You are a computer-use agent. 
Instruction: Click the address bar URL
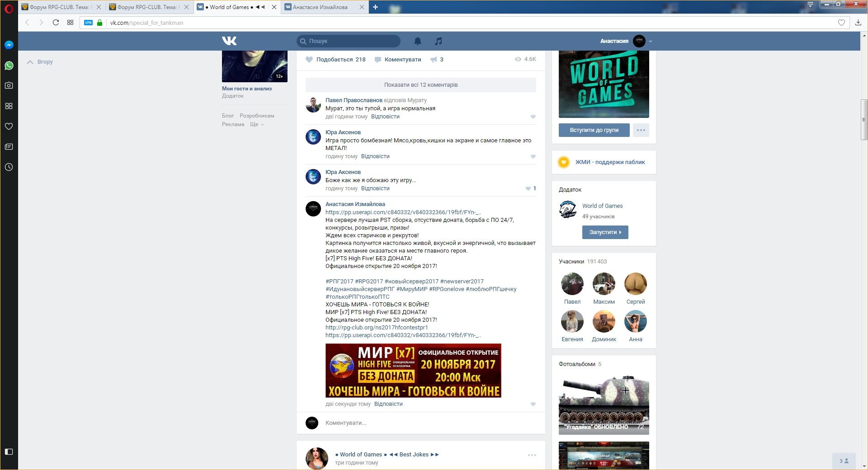click(x=146, y=23)
